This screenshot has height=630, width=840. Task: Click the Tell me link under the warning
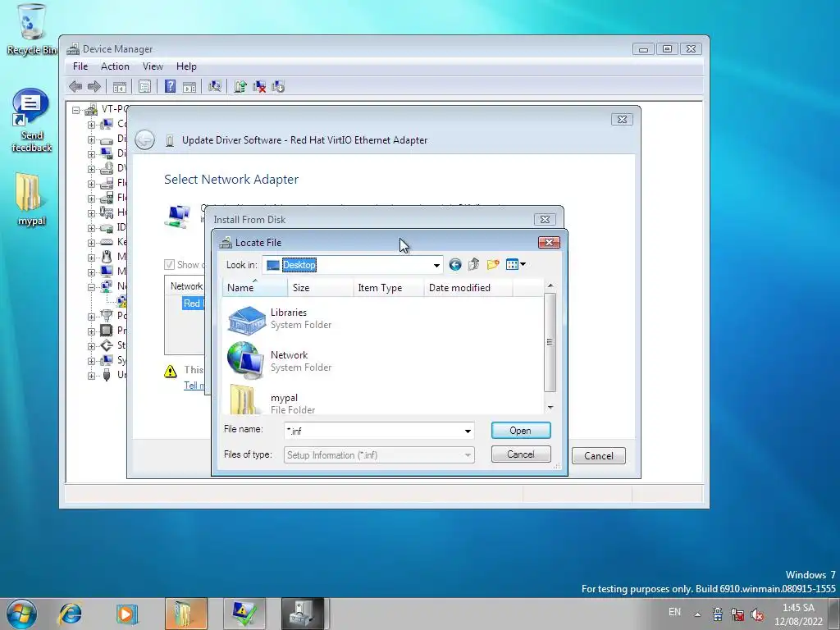pos(194,386)
